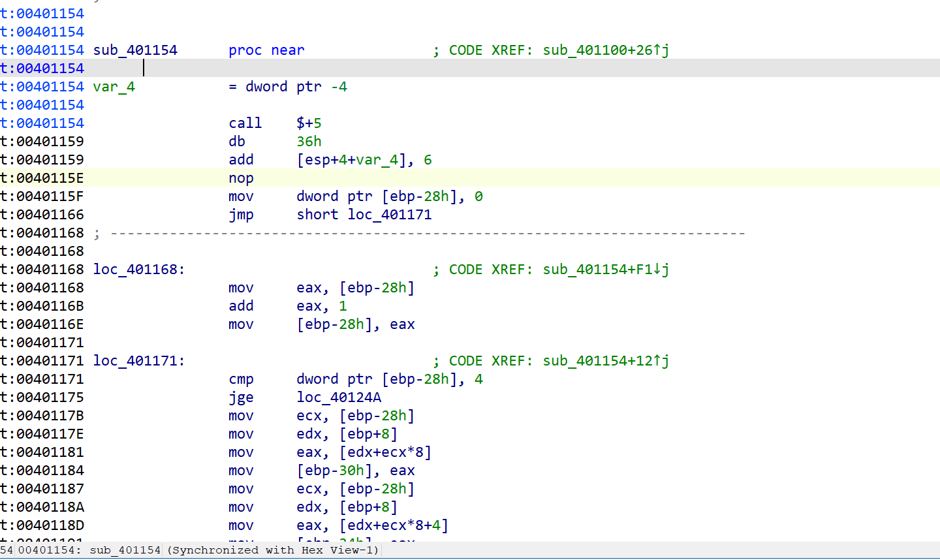
Task: Click the 36h byte value
Action: coord(309,142)
